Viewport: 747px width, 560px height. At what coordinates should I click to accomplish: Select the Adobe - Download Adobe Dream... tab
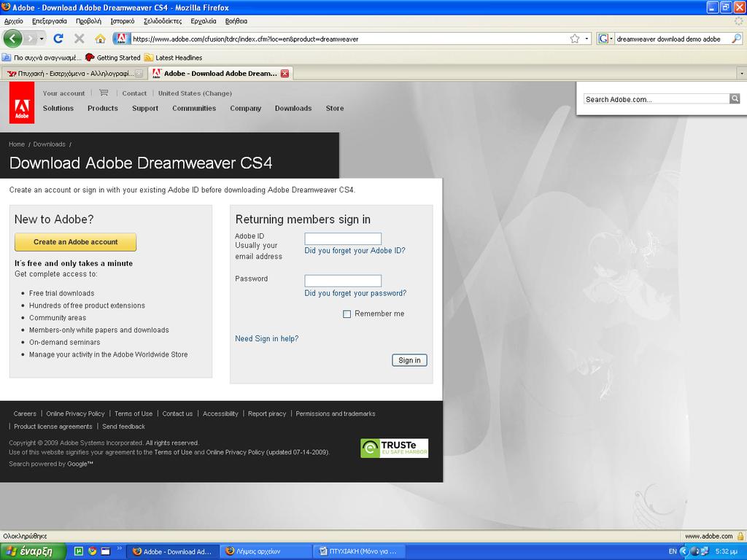click(220, 74)
